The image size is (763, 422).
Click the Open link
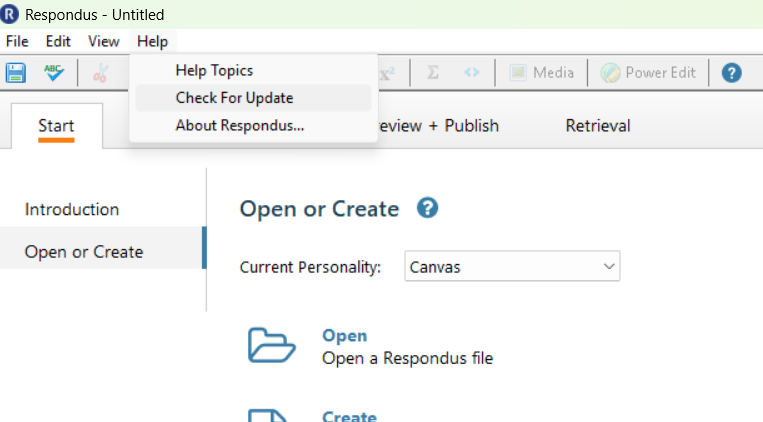345,335
